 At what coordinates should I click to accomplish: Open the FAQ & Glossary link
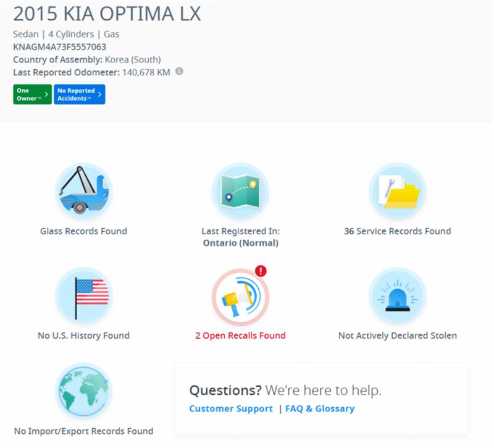[x=320, y=408]
